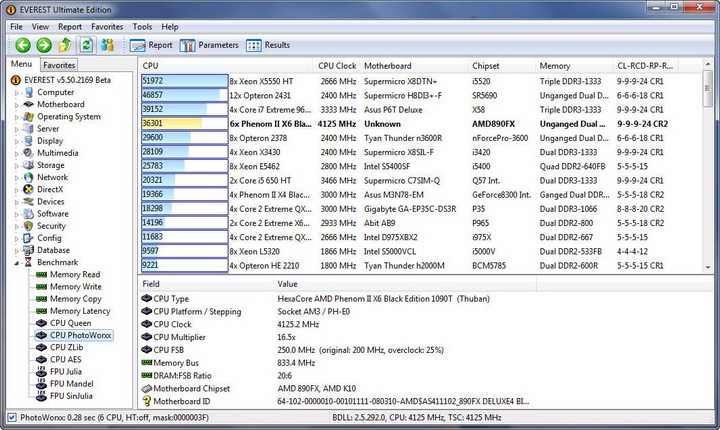The image size is (720, 430).
Task: Select the 9221 result bar row
Action: click(x=185, y=266)
